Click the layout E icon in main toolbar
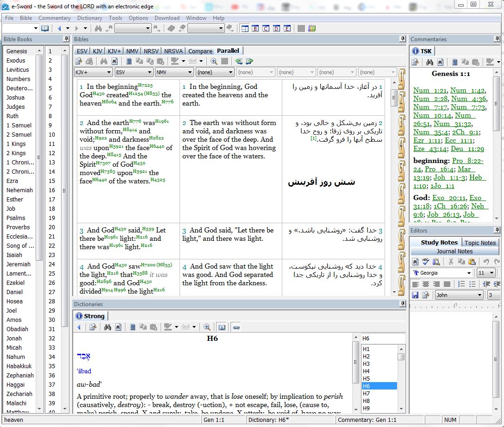 click(x=287, y=28)
